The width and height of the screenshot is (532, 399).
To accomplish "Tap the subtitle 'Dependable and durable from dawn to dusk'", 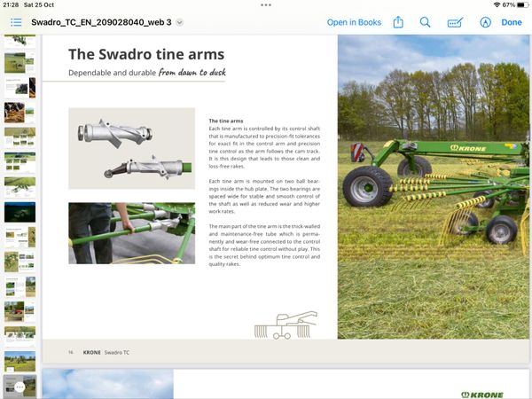I will click(x=147, y=73).
